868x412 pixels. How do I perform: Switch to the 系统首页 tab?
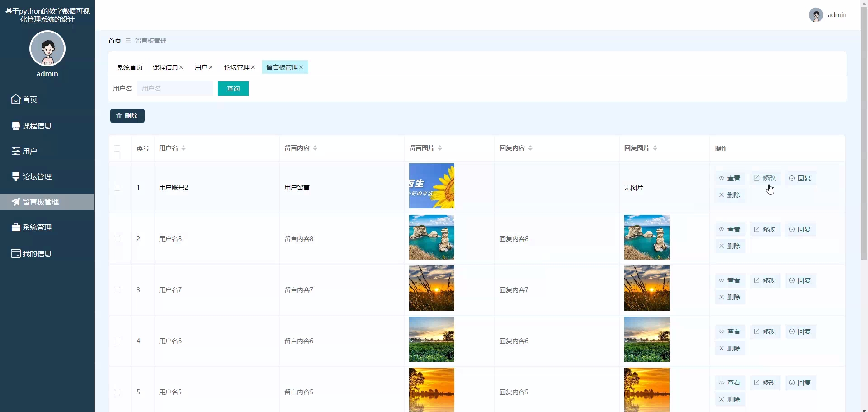pos(130,67)
